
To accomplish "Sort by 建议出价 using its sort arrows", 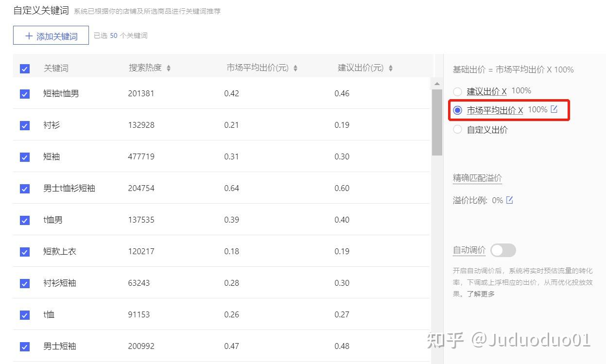I will pos(391,69).
